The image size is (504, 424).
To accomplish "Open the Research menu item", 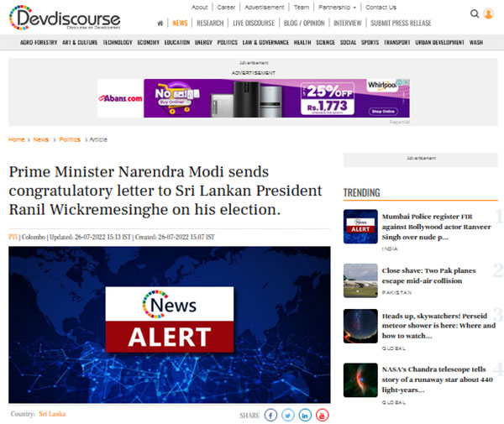I will click(210, 24).
